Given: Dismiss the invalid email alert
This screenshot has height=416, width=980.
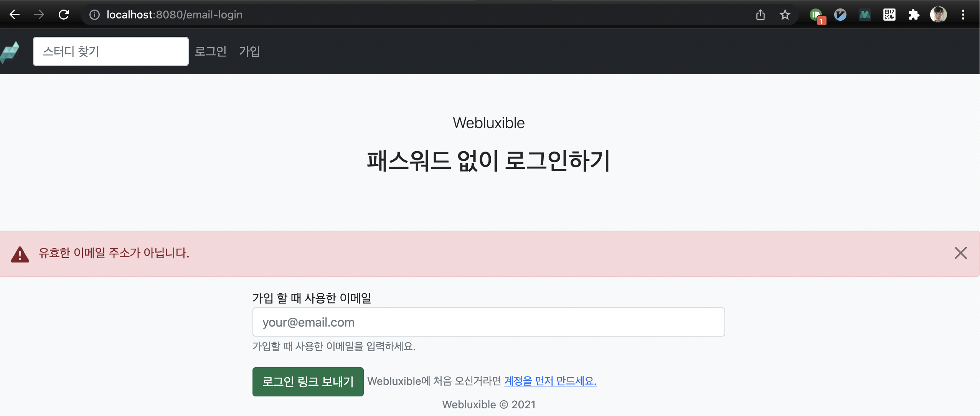Looking at the screenshot, I should [960, 253].
